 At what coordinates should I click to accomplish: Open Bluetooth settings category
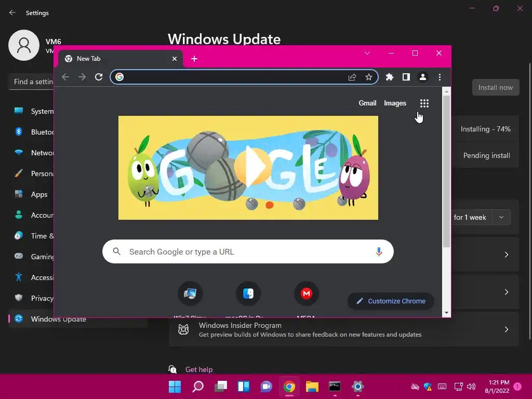point(34,132)
